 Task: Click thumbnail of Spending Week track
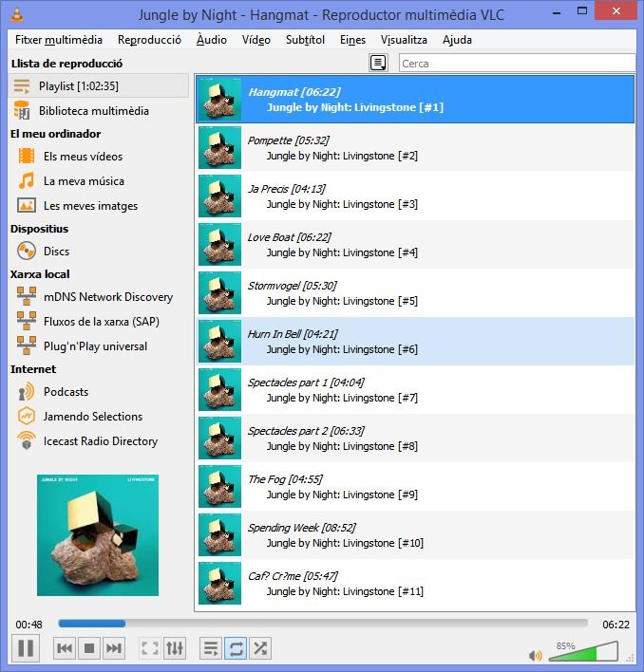219,535
